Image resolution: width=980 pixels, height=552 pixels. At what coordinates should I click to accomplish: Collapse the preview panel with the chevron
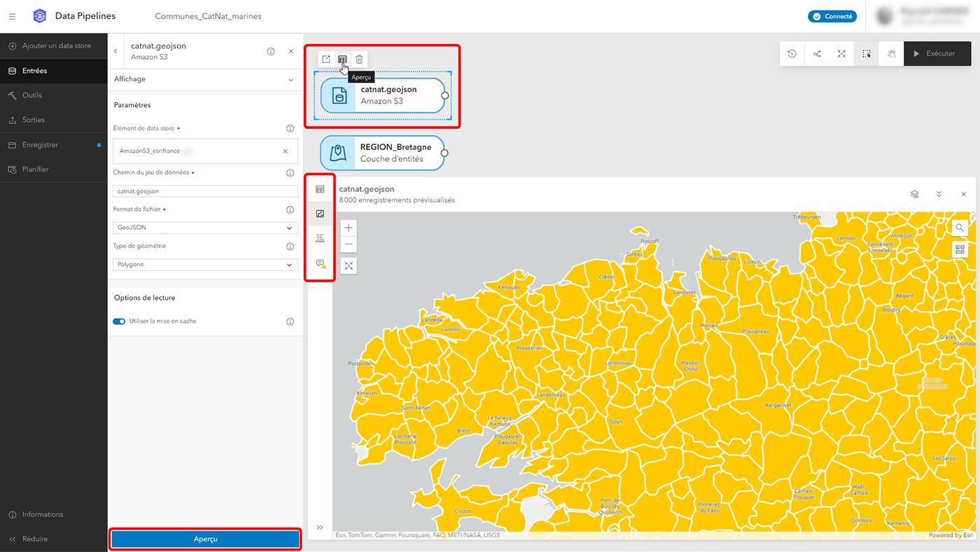(939, 194)
